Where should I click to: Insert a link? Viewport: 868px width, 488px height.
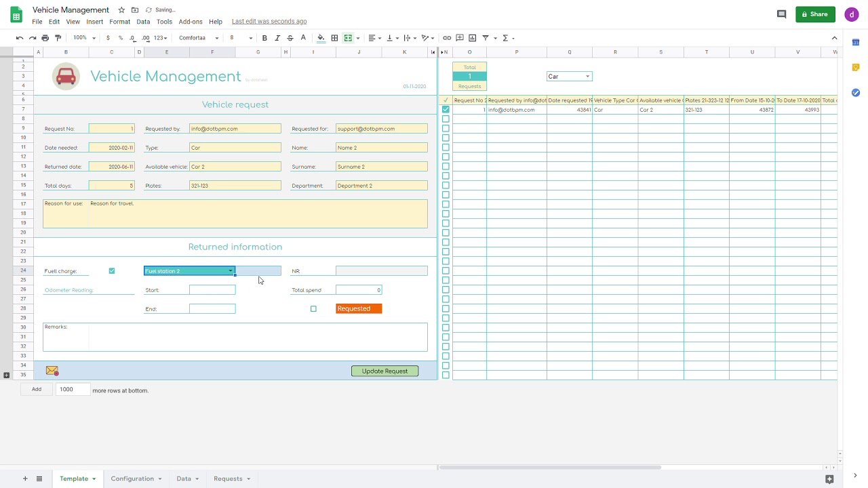coord(447,38)
